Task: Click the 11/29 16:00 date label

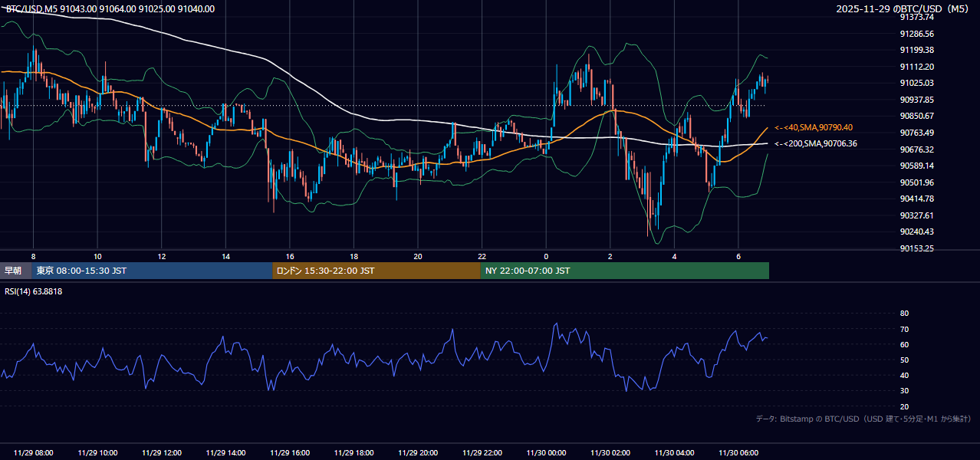Action: 289,452
